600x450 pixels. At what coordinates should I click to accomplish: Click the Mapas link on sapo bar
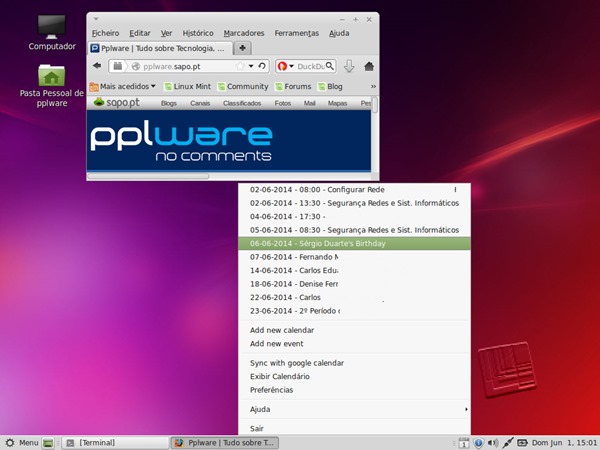[337, 103]
